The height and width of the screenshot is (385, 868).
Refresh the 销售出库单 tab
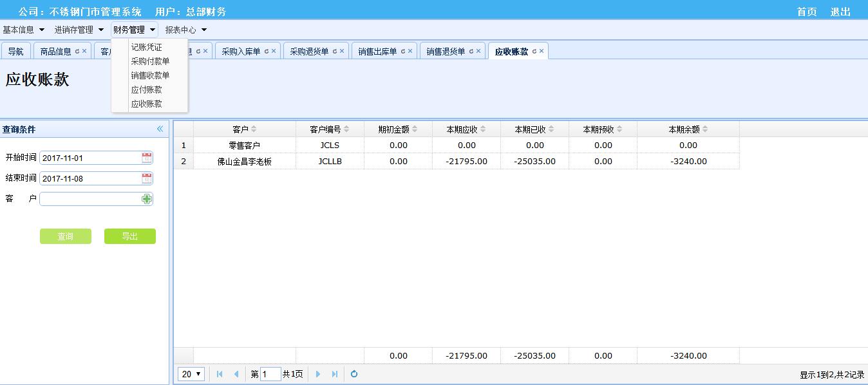[402, 52]
